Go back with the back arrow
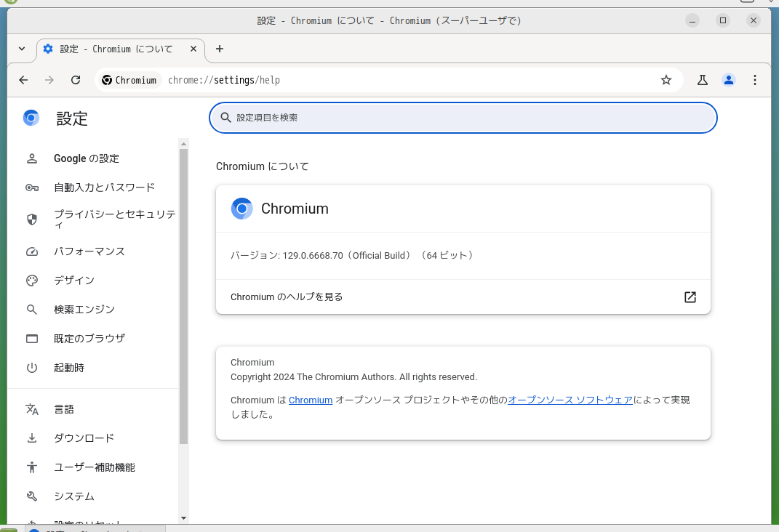This screenshot has height=532, width=779. [x=23, y=80]
